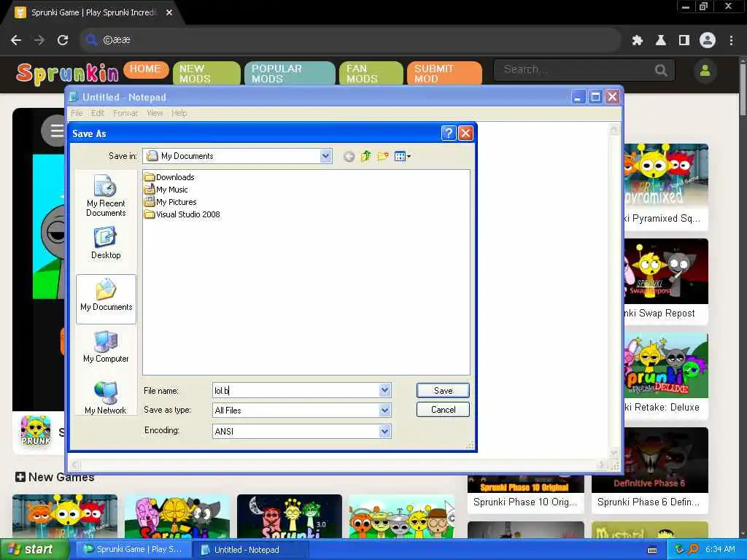Image resolution: width=747 pixels, height=560 pixels.
Task: Open the browser three-dot menu
Action: 731,41
